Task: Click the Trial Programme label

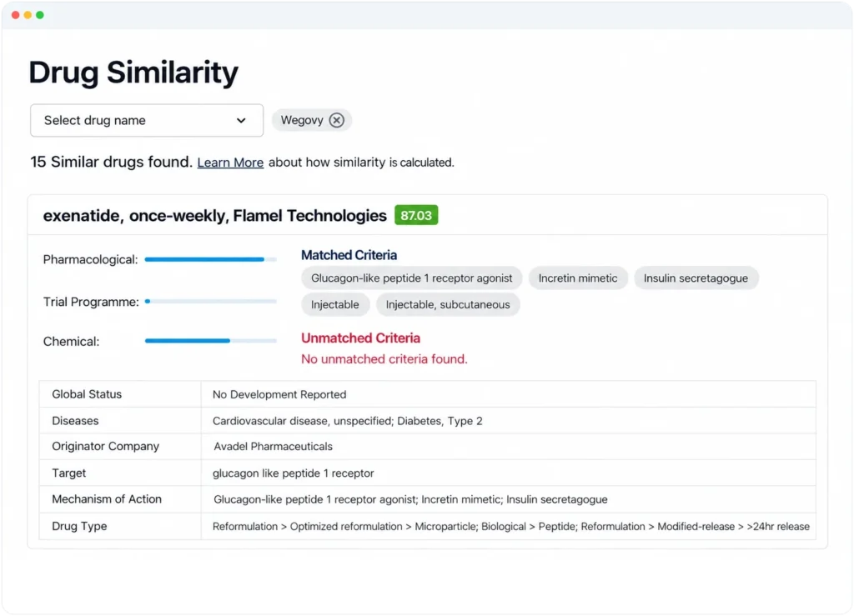Action: [x=91, y=302]
